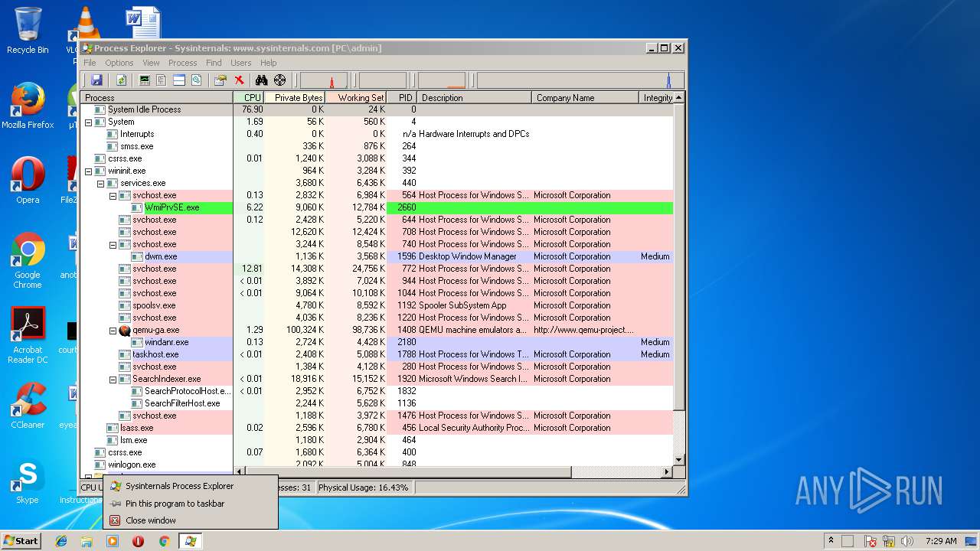Open the View menu

click(151, 63)
